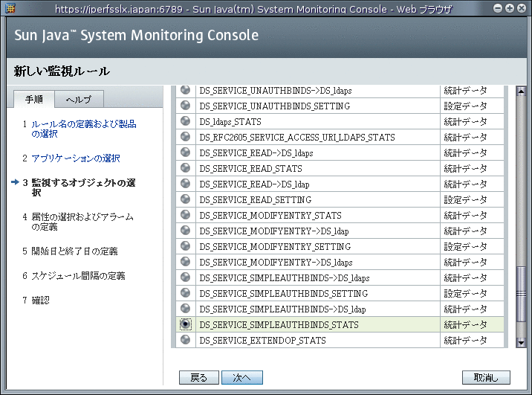532x395 pixels.
Task: Click text DS_SERVICE_MODIFYENTRY->DS_ldaps
Action: [276, 262]
